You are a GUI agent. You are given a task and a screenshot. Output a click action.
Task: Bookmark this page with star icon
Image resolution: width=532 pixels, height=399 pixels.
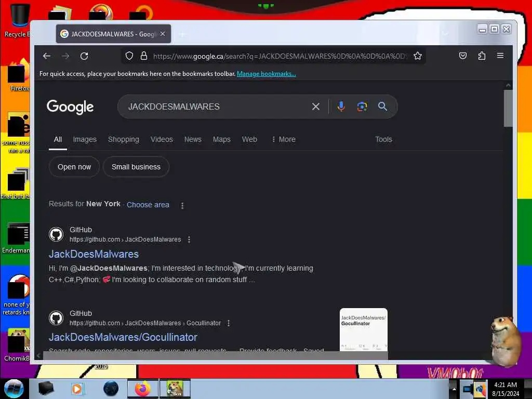coord(418,56)
